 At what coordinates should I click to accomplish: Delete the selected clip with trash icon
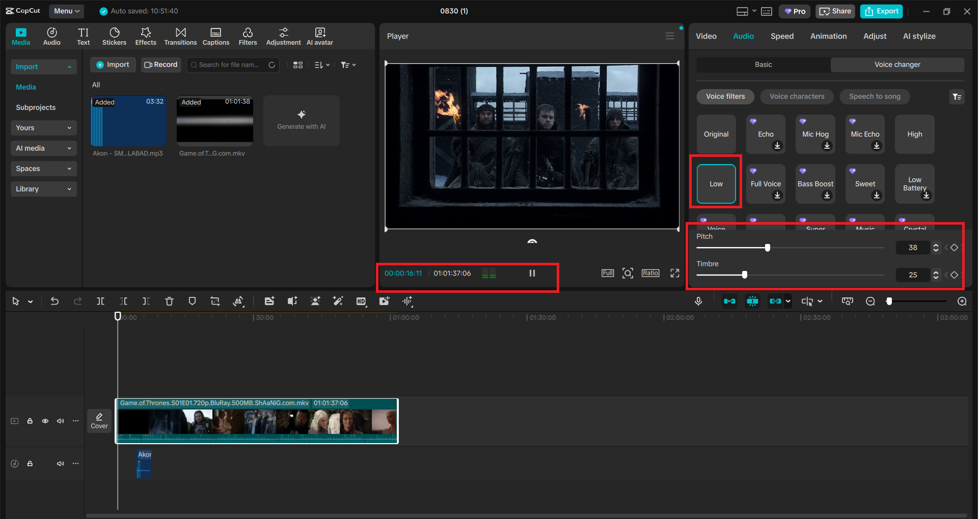point(169,302)
